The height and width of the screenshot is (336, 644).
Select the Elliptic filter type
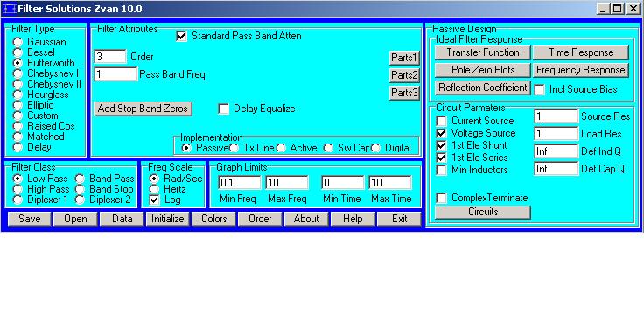[x=17, y=105]
